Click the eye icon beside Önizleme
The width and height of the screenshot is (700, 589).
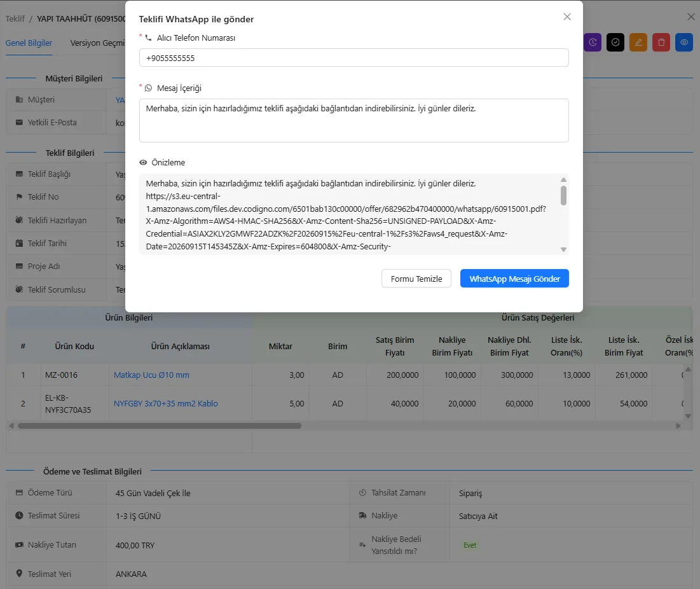pos(143,163)
